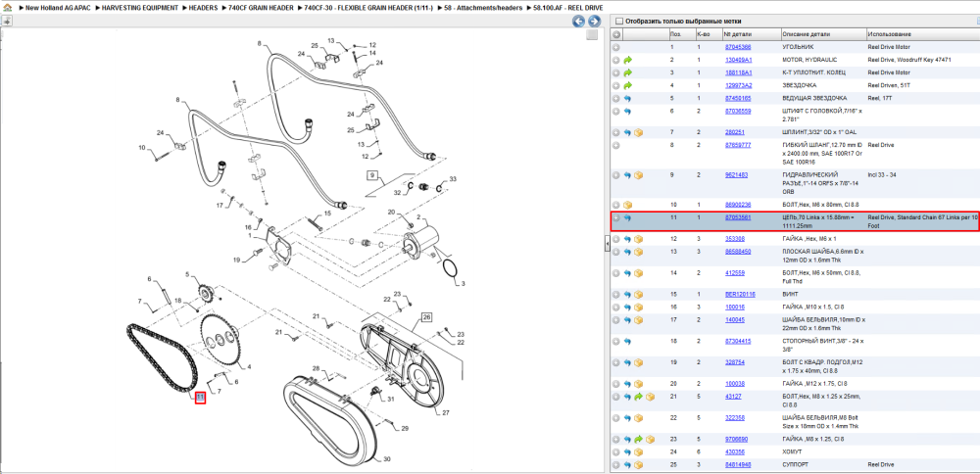Click box icon for part 9621483

(x=638, y=175)
